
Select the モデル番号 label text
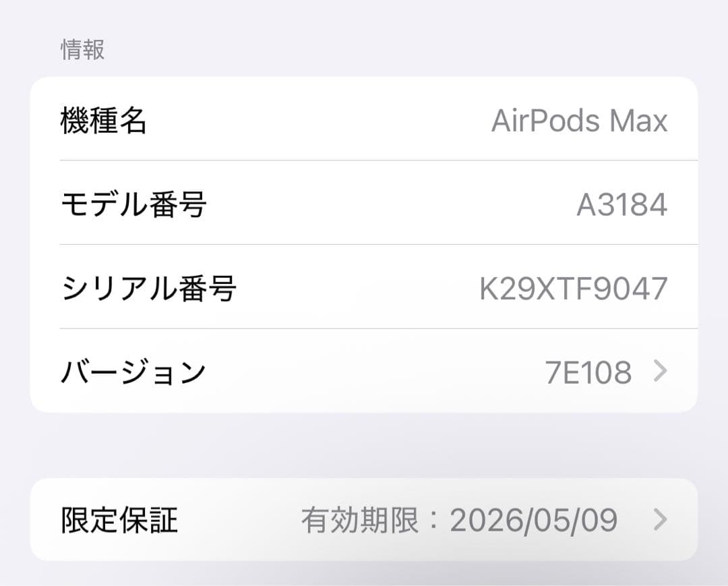coord(133,203)
